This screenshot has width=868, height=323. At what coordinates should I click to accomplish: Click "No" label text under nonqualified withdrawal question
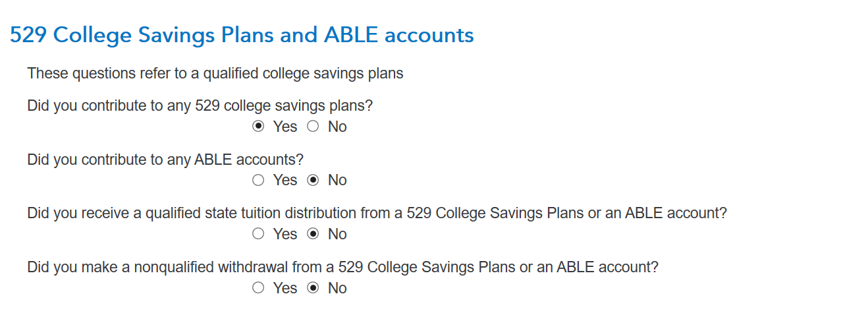337,289
